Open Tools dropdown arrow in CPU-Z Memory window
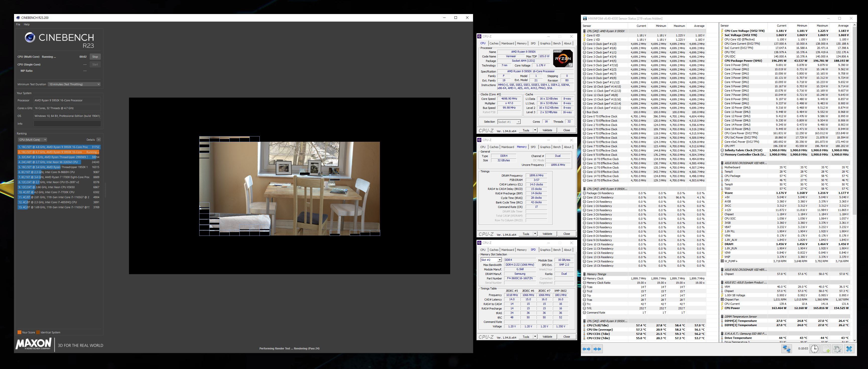 (535, 234)
